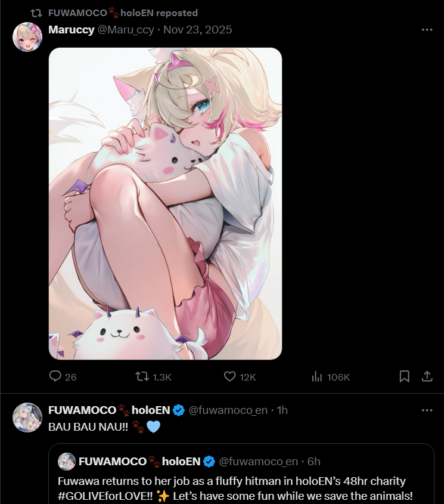Click 'FUWAMOCO holoEN reposted' label

point(123,13)
